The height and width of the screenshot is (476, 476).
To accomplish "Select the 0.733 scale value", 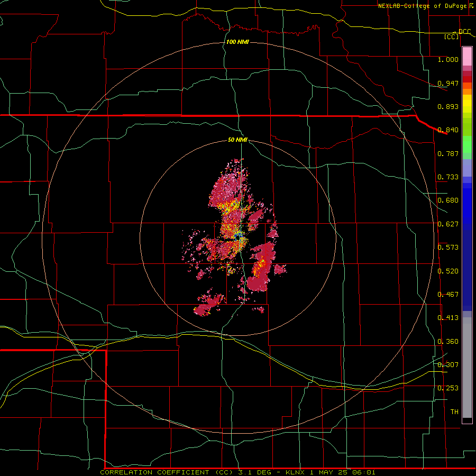I will (x=448, y=177).
